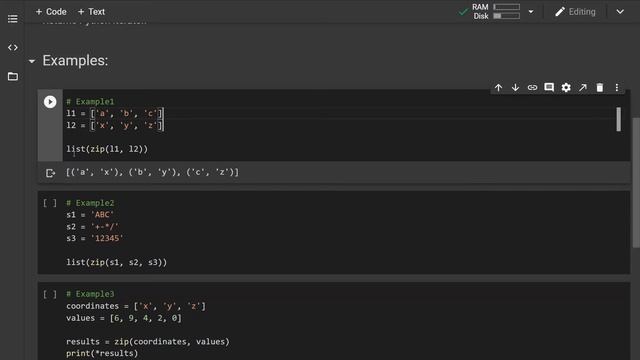Screen dimensions: 640x360
Task: Open the cell editor settings gear
Action: (x=566, y=87)
